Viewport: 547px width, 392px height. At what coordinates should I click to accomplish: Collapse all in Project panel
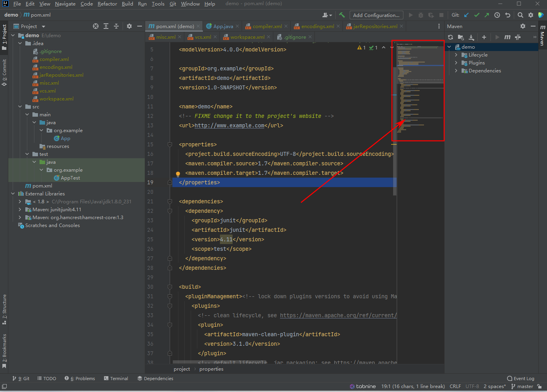116,26
